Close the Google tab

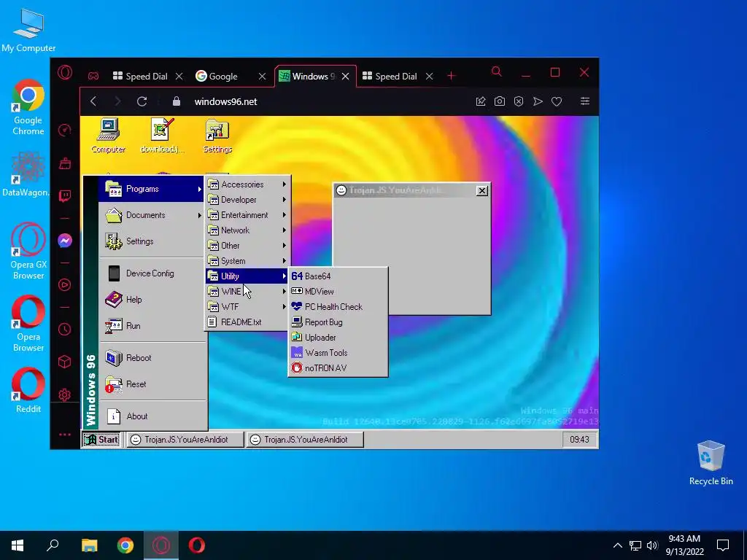[x=262, y=76]
